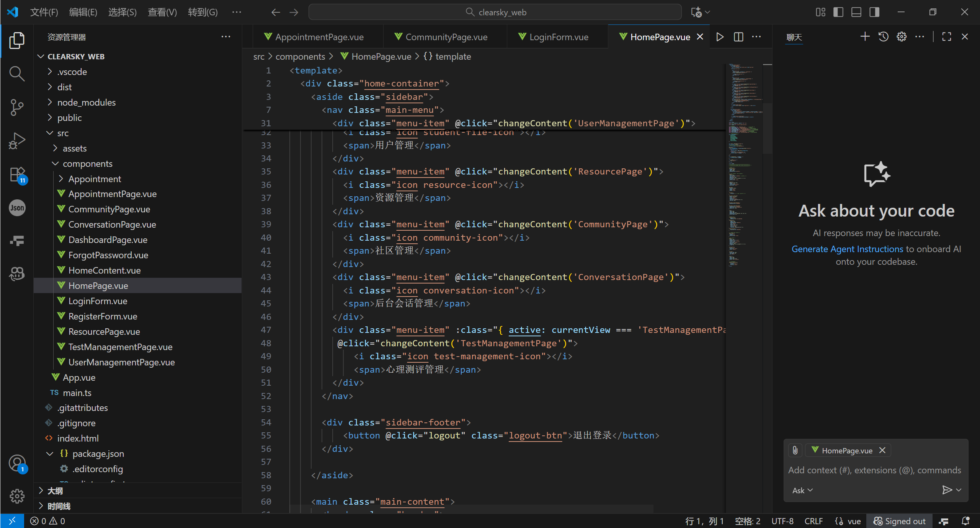Collapse the components folder
Viewport: 980px width, 528px height.
(87, 164)
